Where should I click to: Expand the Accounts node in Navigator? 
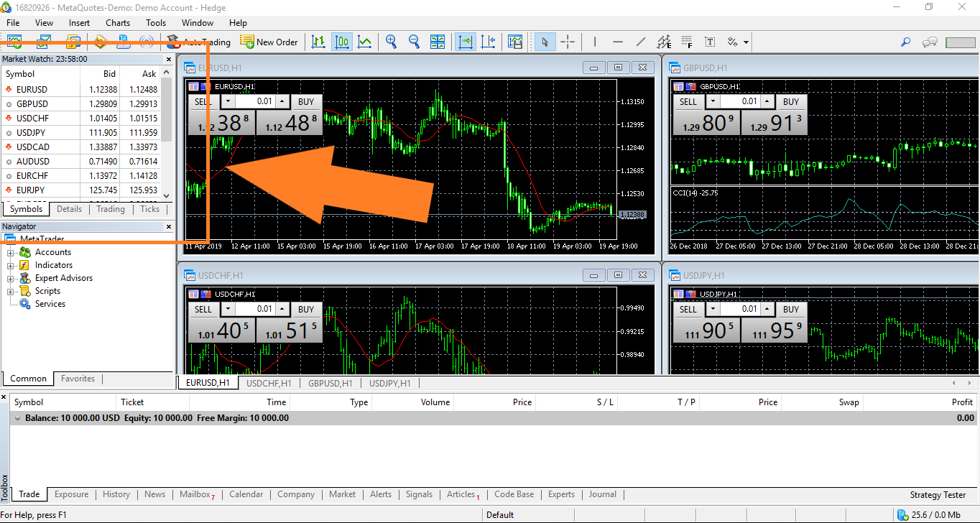[x=11, y=252]
